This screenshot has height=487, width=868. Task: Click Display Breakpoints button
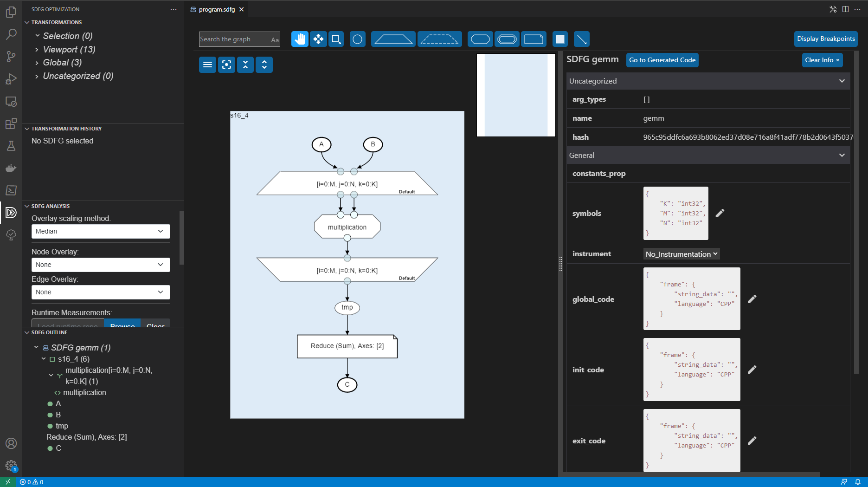[x=826, y=39]
